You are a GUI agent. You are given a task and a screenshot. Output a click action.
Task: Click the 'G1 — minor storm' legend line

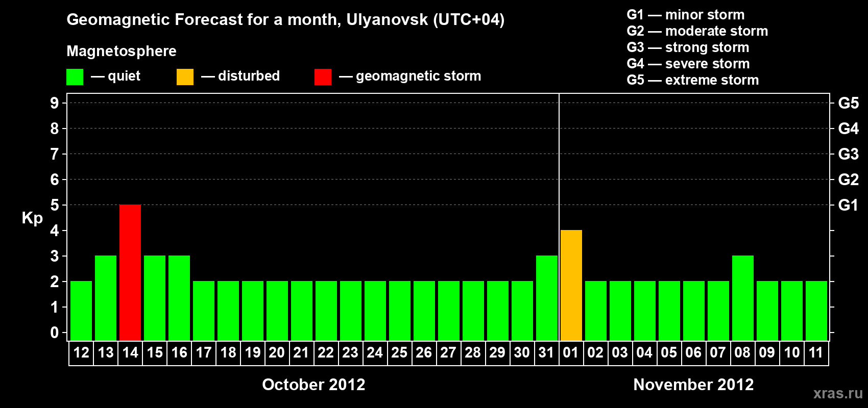pyautogui.click(x=685, y=15)
